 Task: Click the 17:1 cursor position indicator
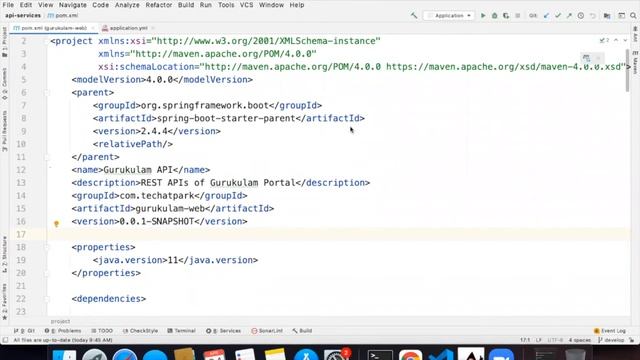525,340
